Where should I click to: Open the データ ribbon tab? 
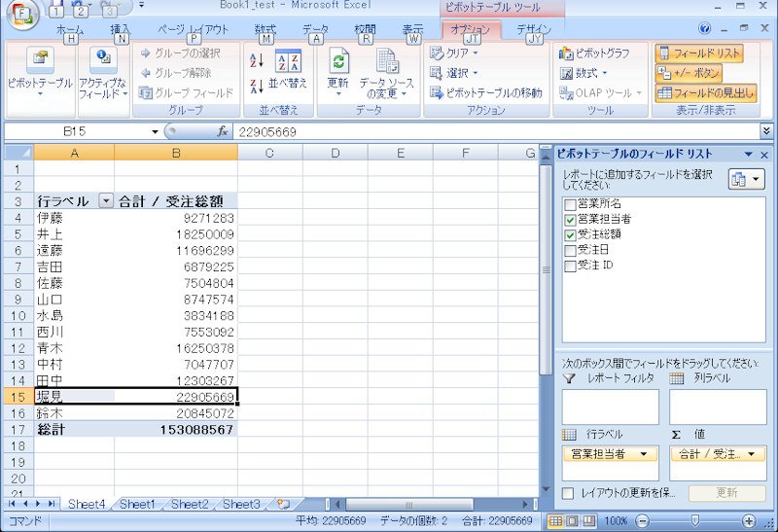click(315, 30)
